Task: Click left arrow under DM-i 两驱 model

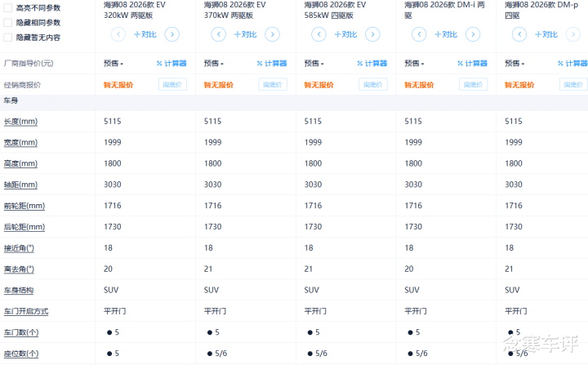Action: coord(419,34)
